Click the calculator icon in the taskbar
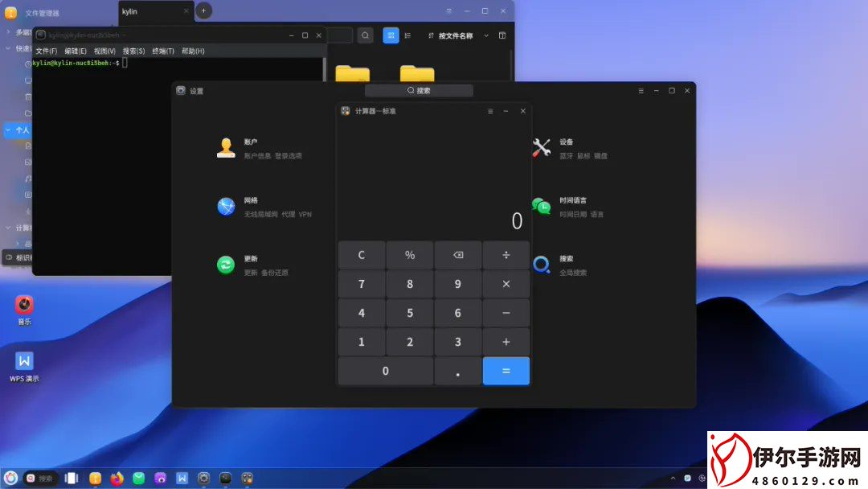This screenshot has height=489, width=868. point(247,479)
